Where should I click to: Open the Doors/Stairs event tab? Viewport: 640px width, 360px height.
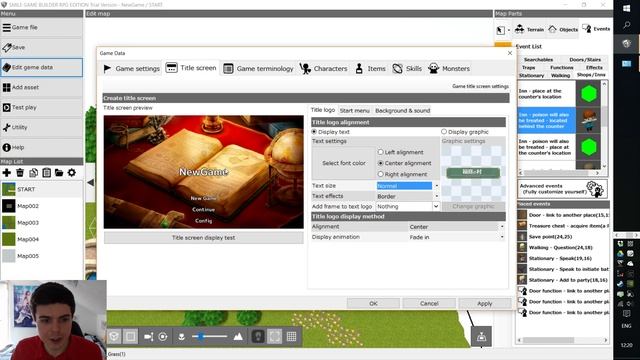[585, 60]
